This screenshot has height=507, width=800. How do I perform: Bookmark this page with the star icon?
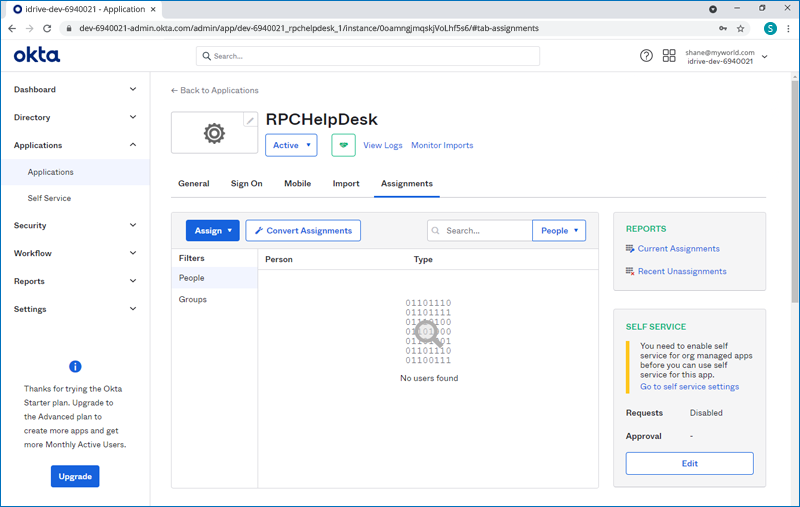(x=741, y=29)
